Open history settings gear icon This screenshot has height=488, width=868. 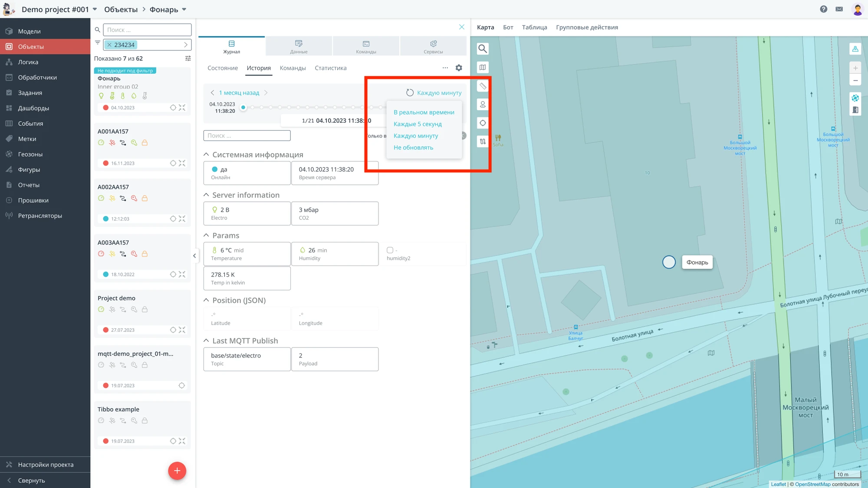pyautogui.click(x=459, y=68)
